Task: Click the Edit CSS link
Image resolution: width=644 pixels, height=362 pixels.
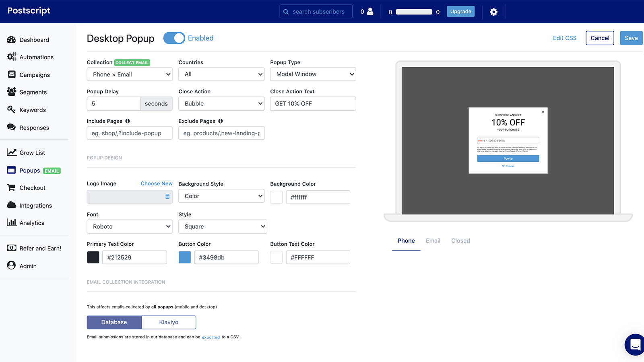Action: point(565,38)
